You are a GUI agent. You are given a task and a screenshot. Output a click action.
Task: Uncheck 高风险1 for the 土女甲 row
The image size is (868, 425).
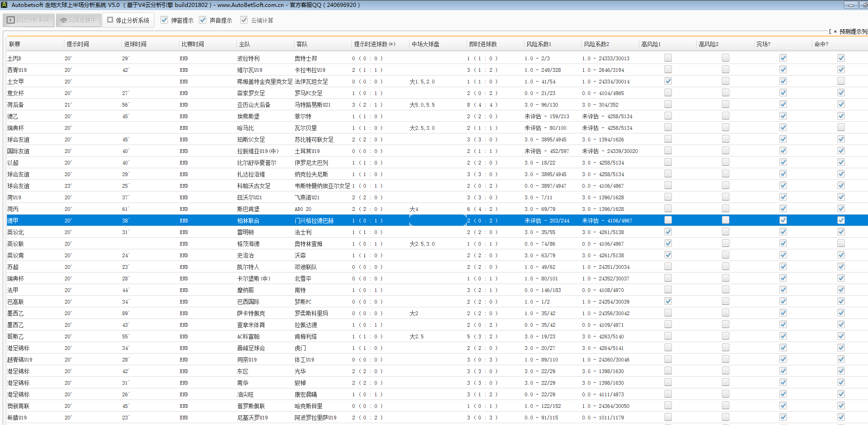click(668, 81)
